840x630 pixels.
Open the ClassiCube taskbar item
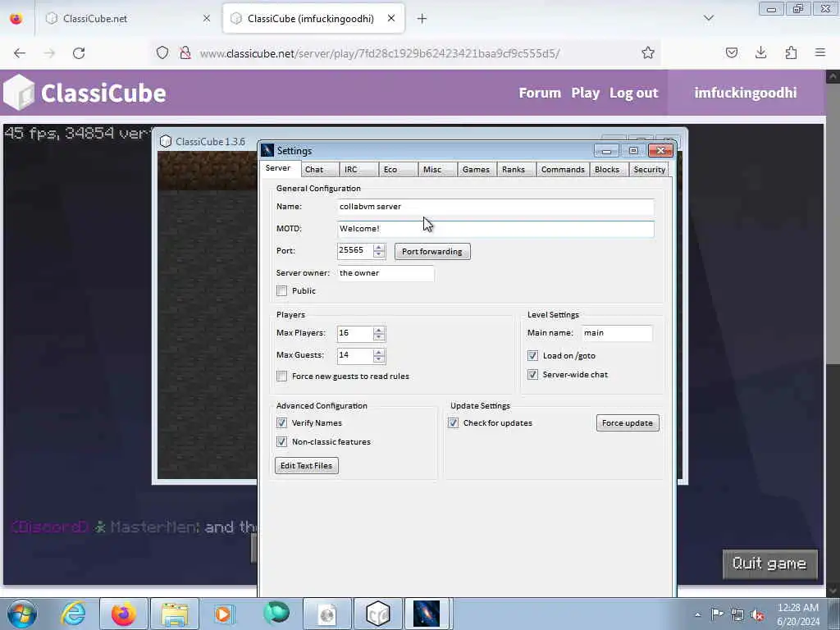[x=377, y=614]
